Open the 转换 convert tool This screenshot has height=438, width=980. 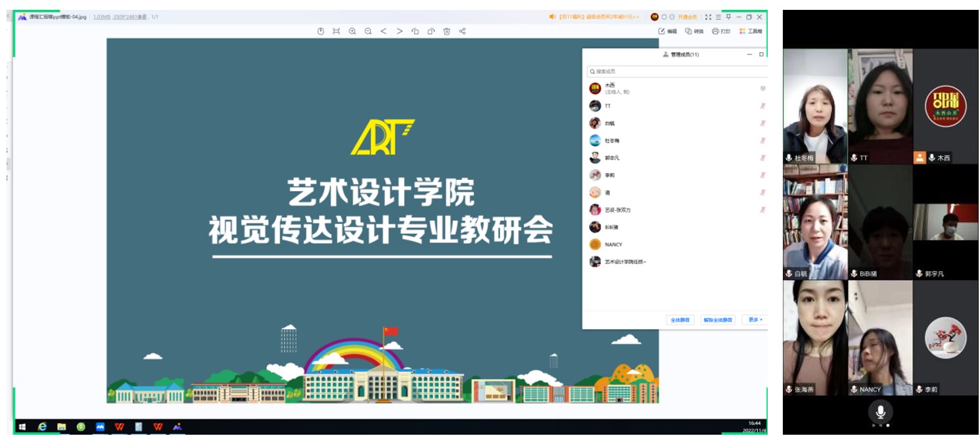coord(694,31)
